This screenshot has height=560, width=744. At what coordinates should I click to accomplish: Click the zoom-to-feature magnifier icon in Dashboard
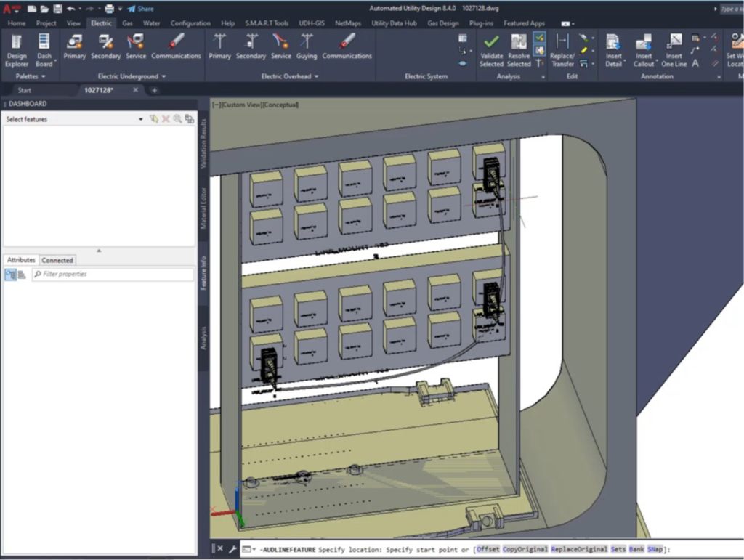click(x=177, y=119)
